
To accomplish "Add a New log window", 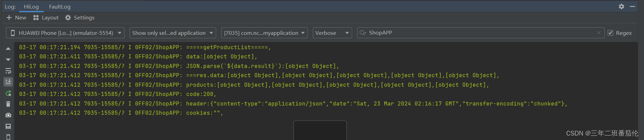I will click(x=16, y=17).
